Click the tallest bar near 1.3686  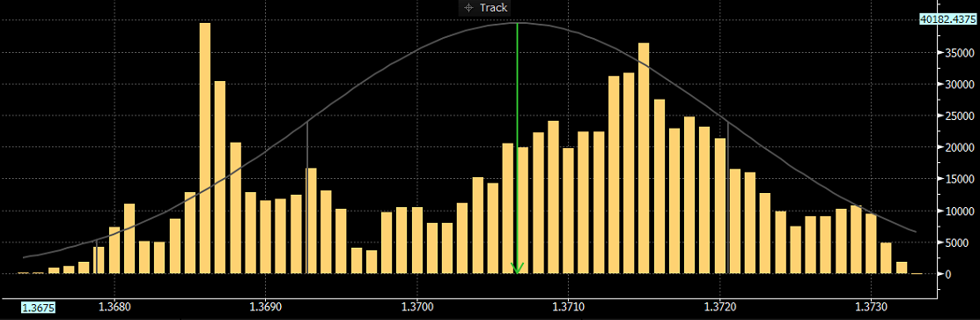205,148
